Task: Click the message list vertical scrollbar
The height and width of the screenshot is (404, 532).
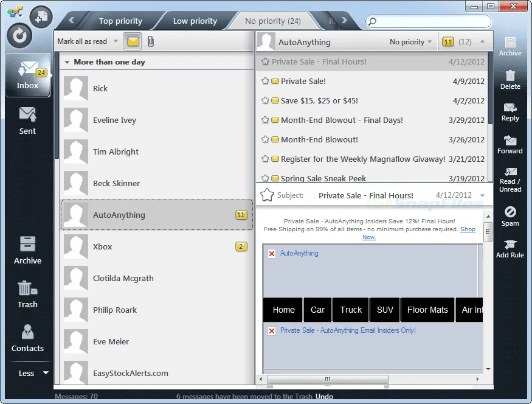Action: pyautogui.click(x=490, y=88)
